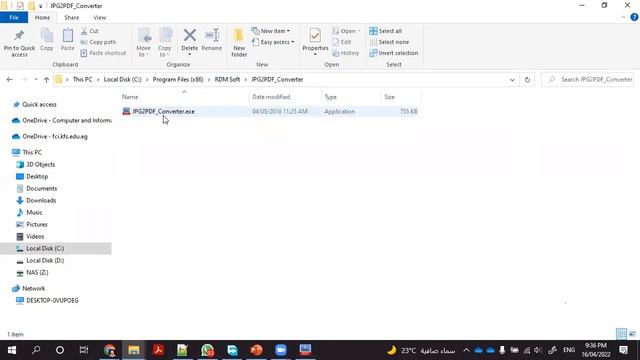Choose Paste shortcut in ribbon
The width and height of the screenshot is (640, 360).
pyautogui.click(x=103, y=53)
